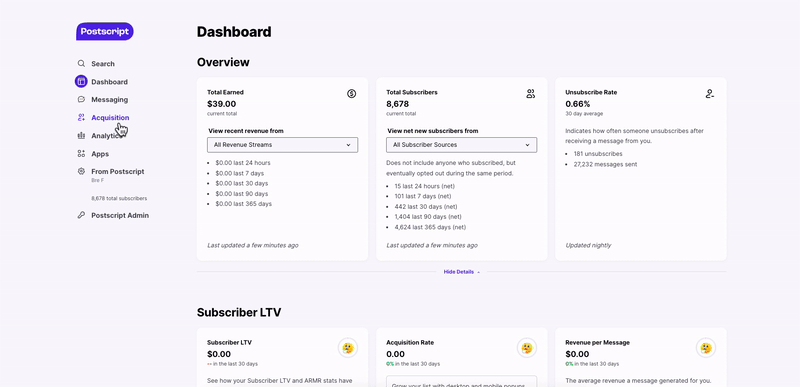This screenshot has width=800, height=387.
Task: Click the Postscript Admin key icon
Action: pos(81,215)
